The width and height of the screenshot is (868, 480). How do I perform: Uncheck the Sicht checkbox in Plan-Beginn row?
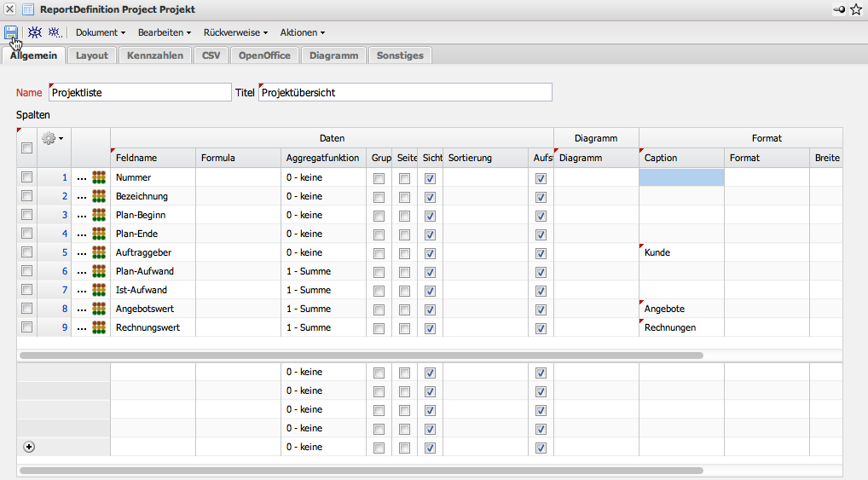(x=430, y=215)
